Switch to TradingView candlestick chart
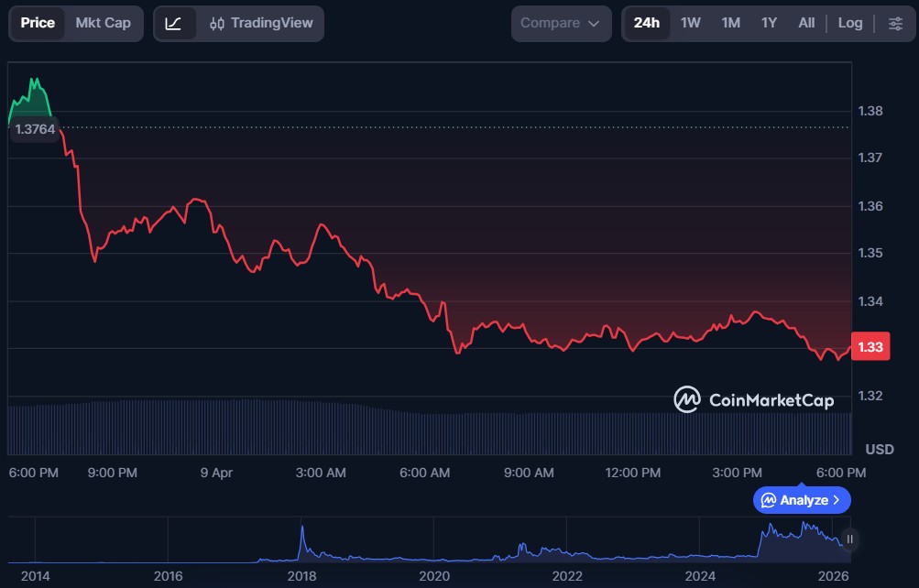The width and height of the screenshot is (919, 588). click(x=260, y=23)
